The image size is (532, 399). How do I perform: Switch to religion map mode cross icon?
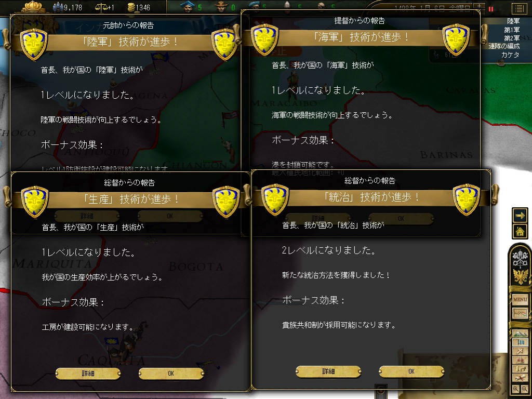point(520,351)
